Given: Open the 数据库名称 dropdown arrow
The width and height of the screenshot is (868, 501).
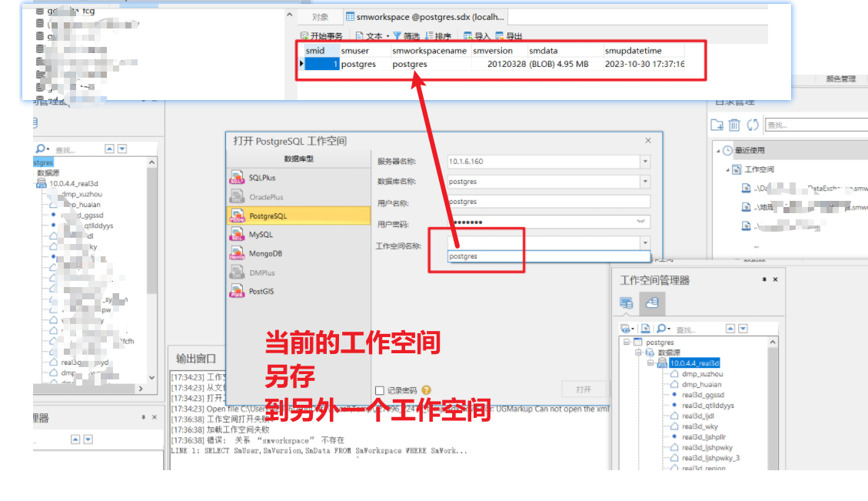Looking at the screenshot, I should click(x=644, y=182).
